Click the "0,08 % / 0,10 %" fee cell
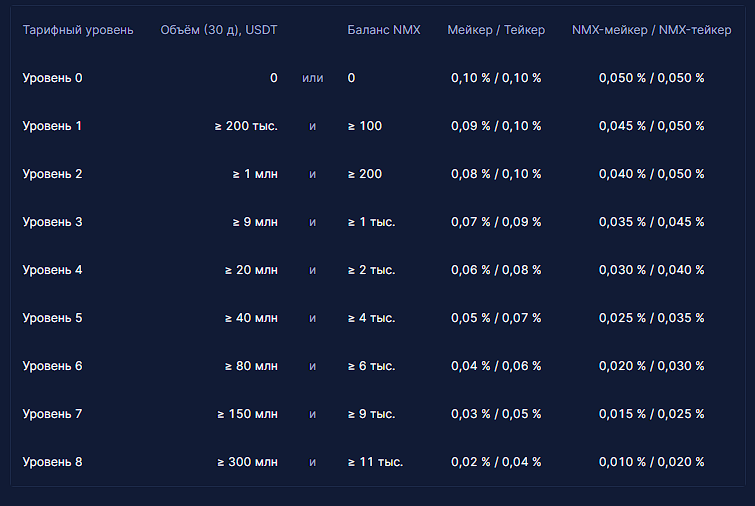Viewport: 755px width, 506px height. coord(496,174)
